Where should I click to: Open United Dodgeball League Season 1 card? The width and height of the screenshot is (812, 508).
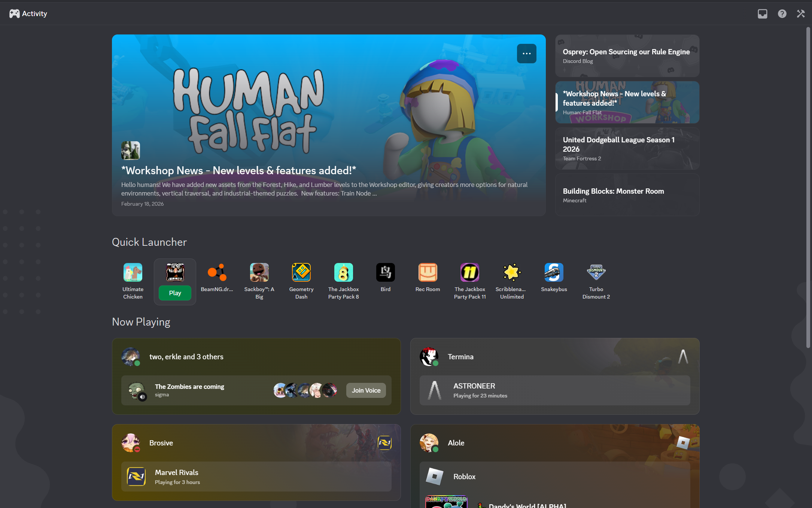627,148
